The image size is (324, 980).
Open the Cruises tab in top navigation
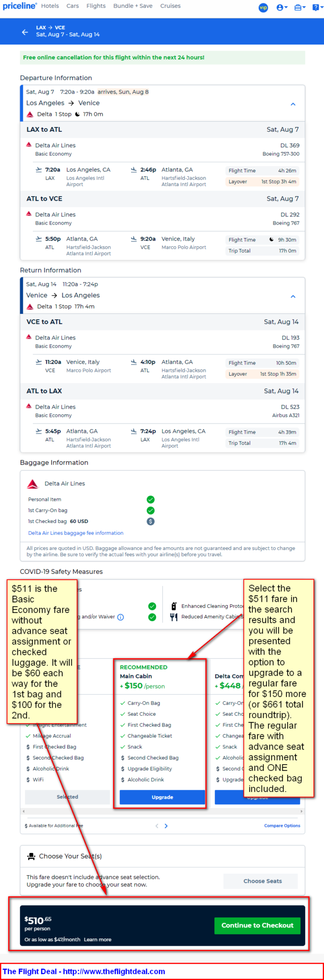pos(170,6)
